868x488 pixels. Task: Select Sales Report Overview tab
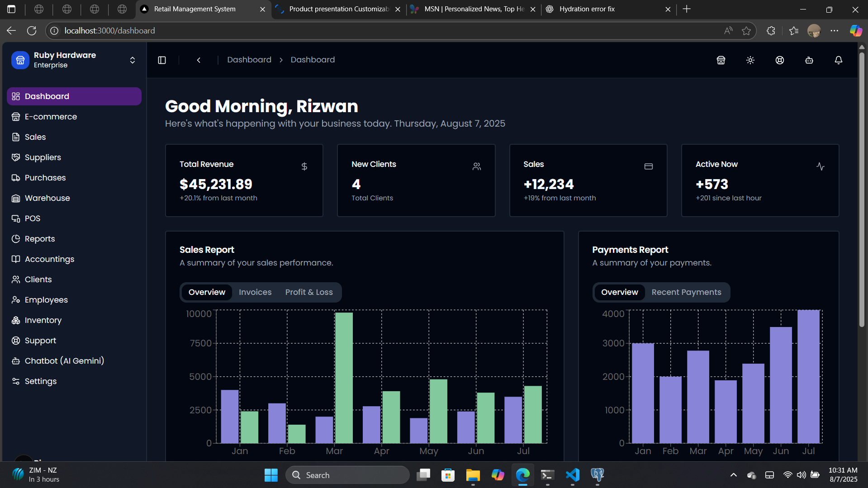tap(207, 292)
